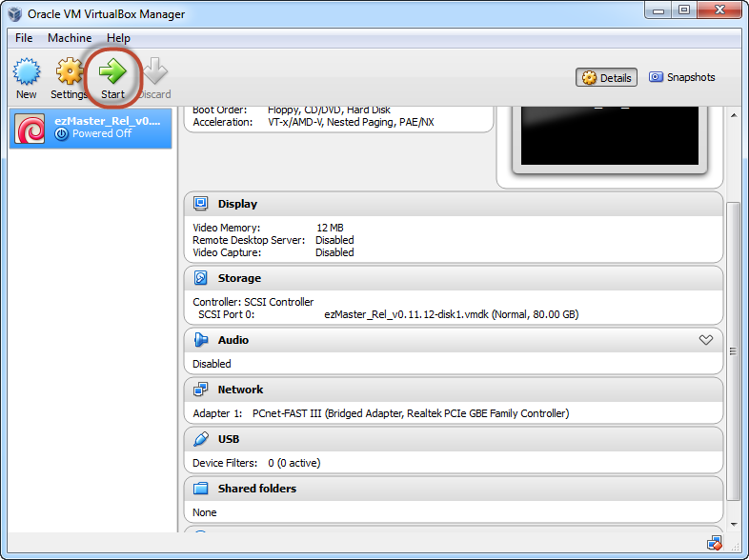Click the details pane scroll down arrow
The width and height of the screenshot is (749, 560).
point(734,524)
